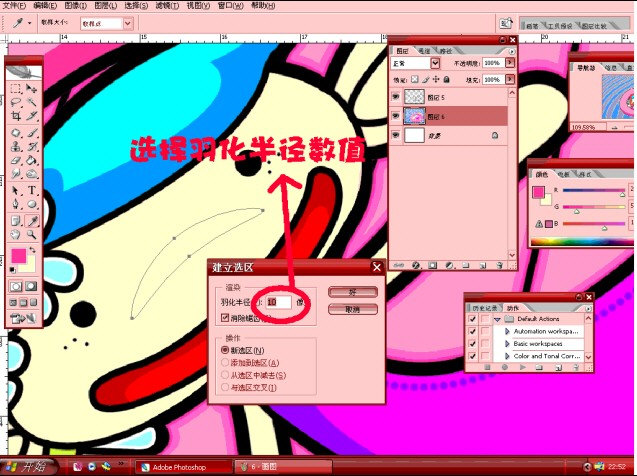Screen dimensions: 637x476
Task: Toggle Default Actions set checkmark
Action: 472,319
